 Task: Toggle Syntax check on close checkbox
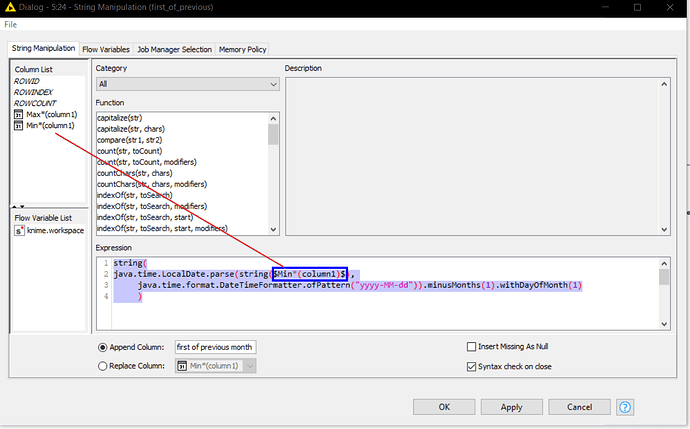pos(472,366)
